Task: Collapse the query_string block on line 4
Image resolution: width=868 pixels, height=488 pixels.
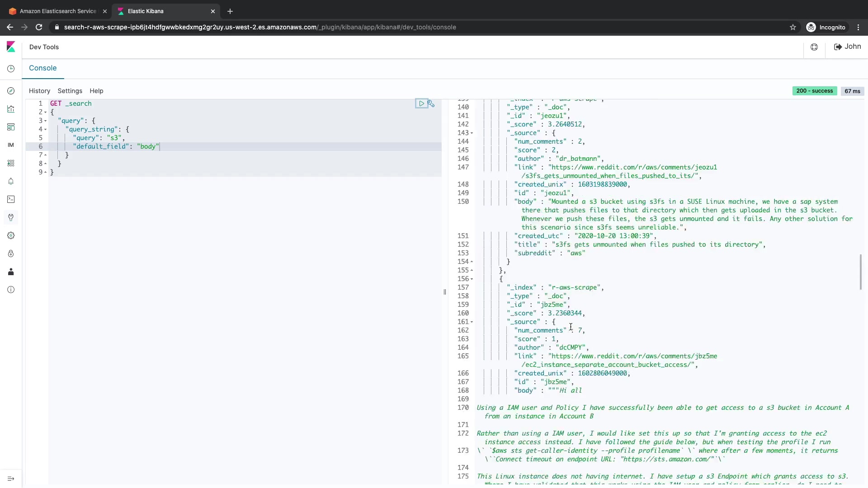Action: 46,129
